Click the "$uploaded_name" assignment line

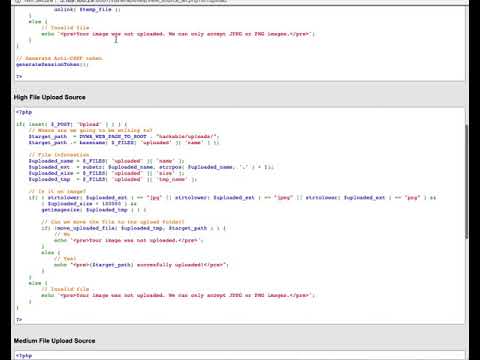106,161
